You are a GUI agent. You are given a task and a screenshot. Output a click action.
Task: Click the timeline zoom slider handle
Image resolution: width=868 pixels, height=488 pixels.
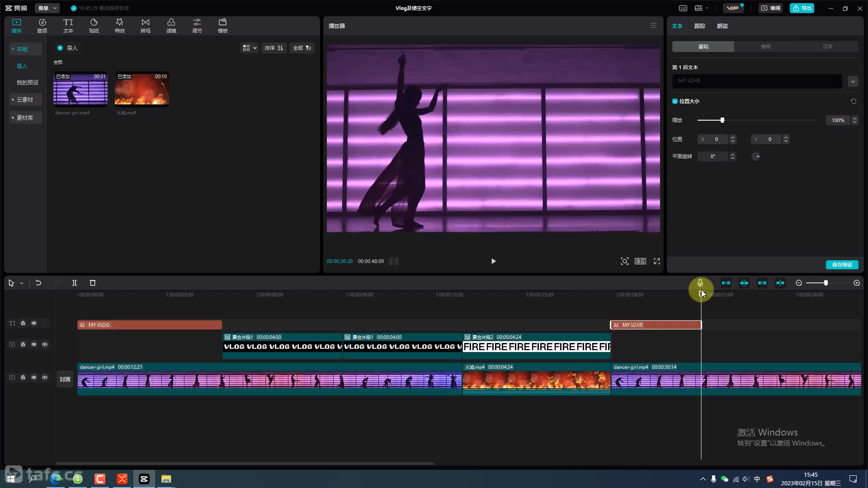pos(826,283)
